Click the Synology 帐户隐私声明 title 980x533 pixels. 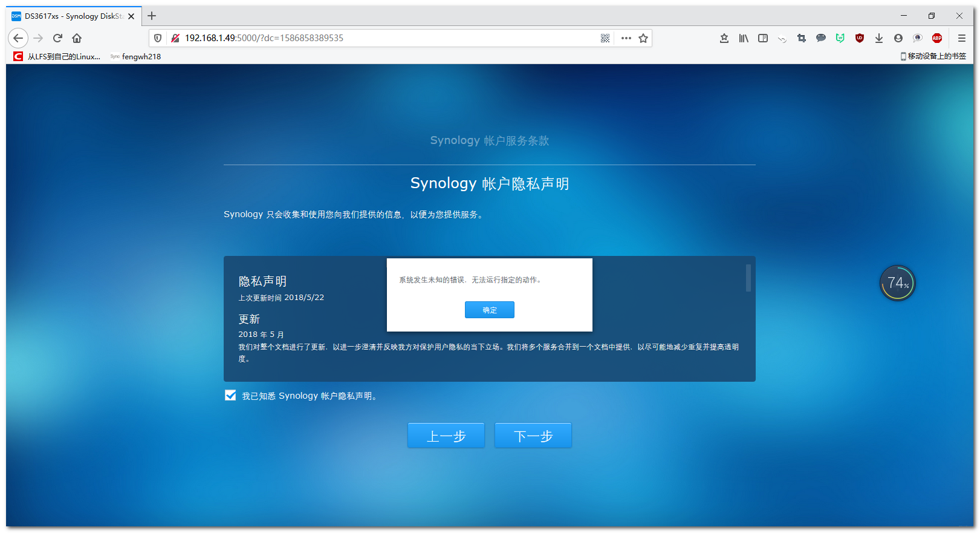490,183
